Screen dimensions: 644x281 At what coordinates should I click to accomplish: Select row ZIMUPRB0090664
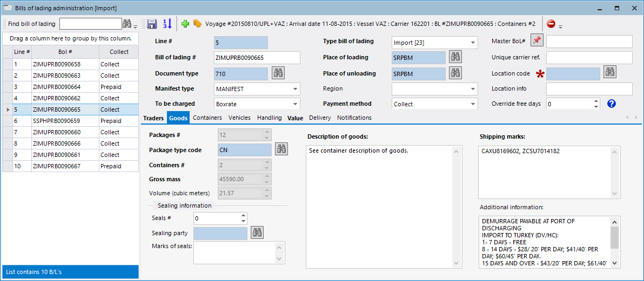pos(70,87)
